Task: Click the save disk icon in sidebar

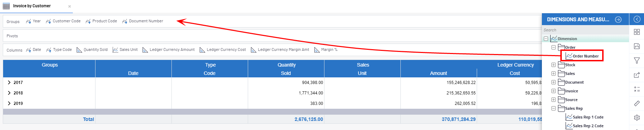Action: 637,46
